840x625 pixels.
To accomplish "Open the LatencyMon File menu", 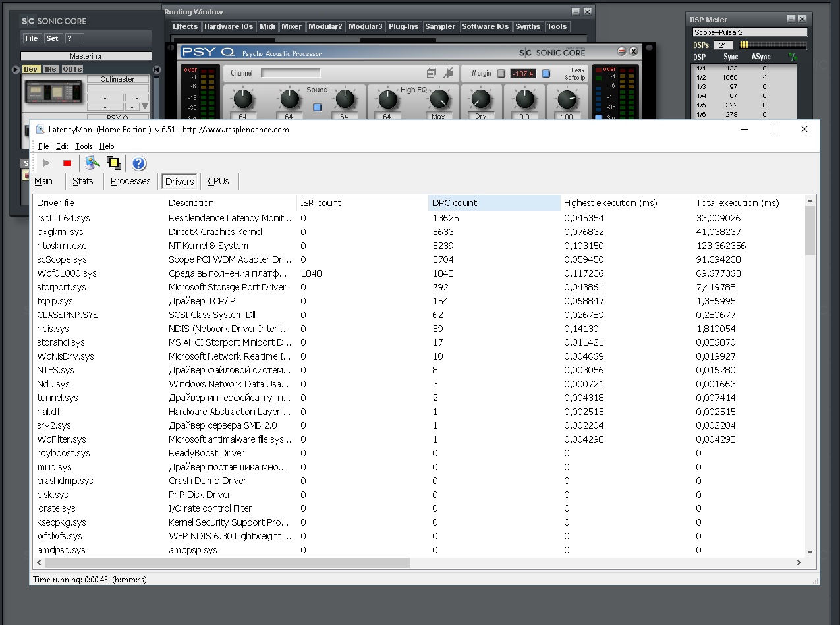I will point(43,146).
